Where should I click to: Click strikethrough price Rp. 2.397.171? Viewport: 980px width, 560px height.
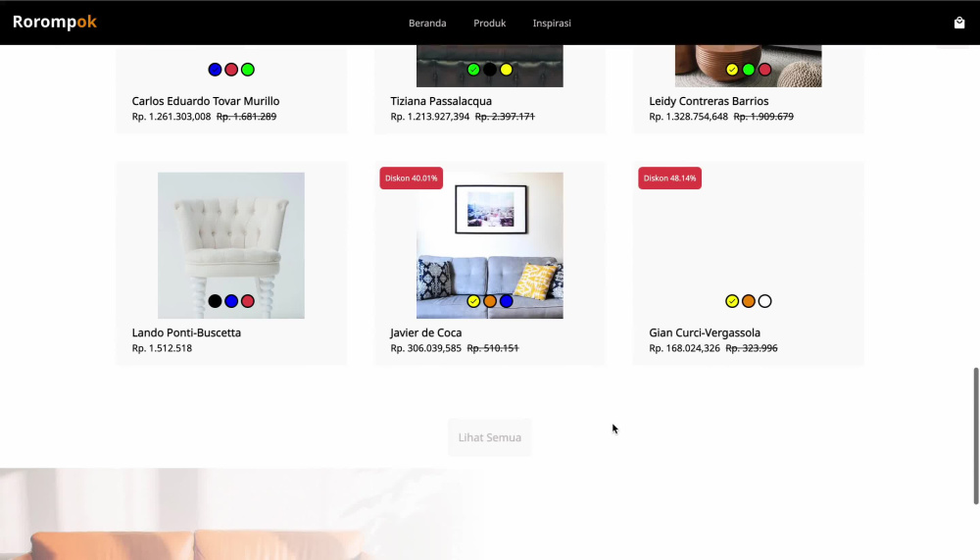pos(505,117)
